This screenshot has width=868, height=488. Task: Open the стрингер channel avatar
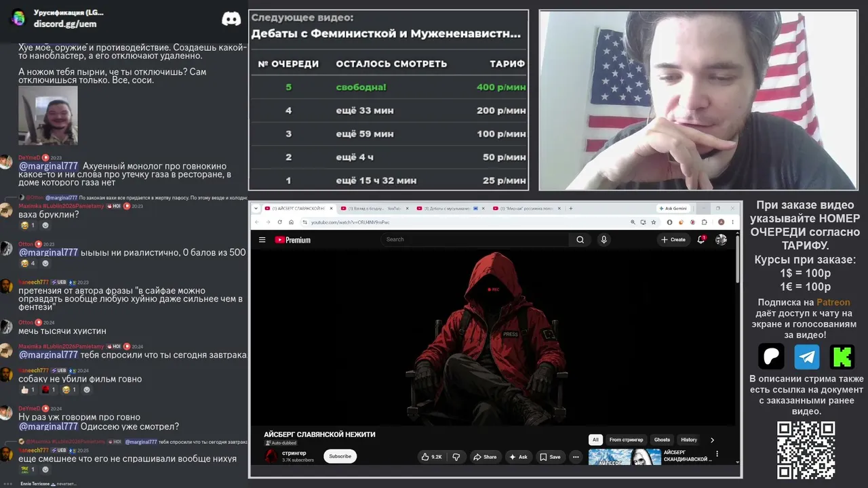pos(271,456)
